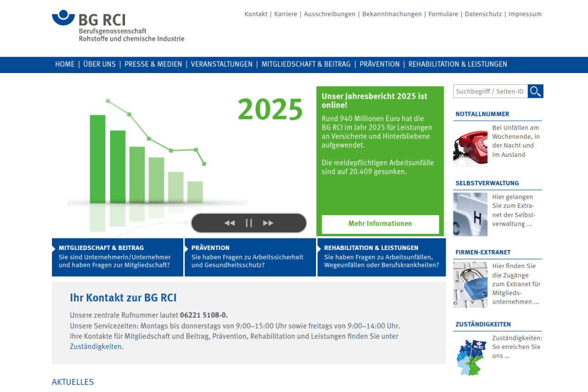Click the search magnifier button

535,91
